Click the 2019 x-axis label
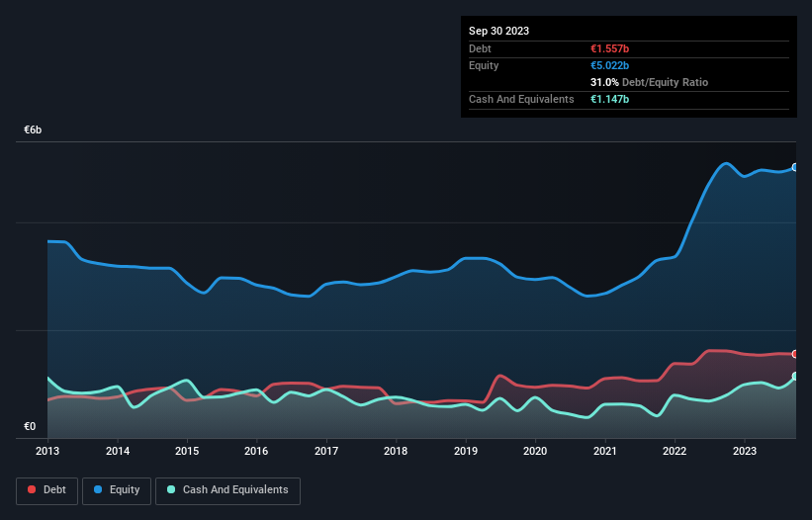The height and width of the screenshot is (520, 812). click(466, 451)
